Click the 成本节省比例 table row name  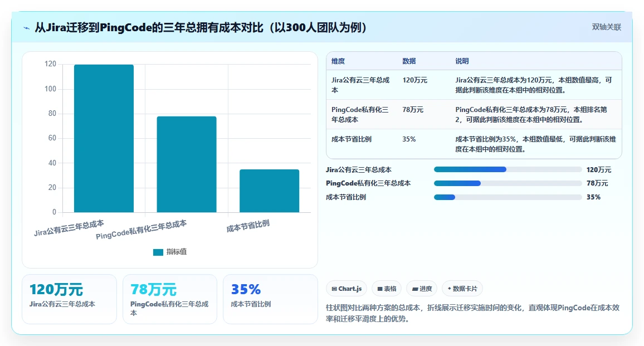point(351,139)
